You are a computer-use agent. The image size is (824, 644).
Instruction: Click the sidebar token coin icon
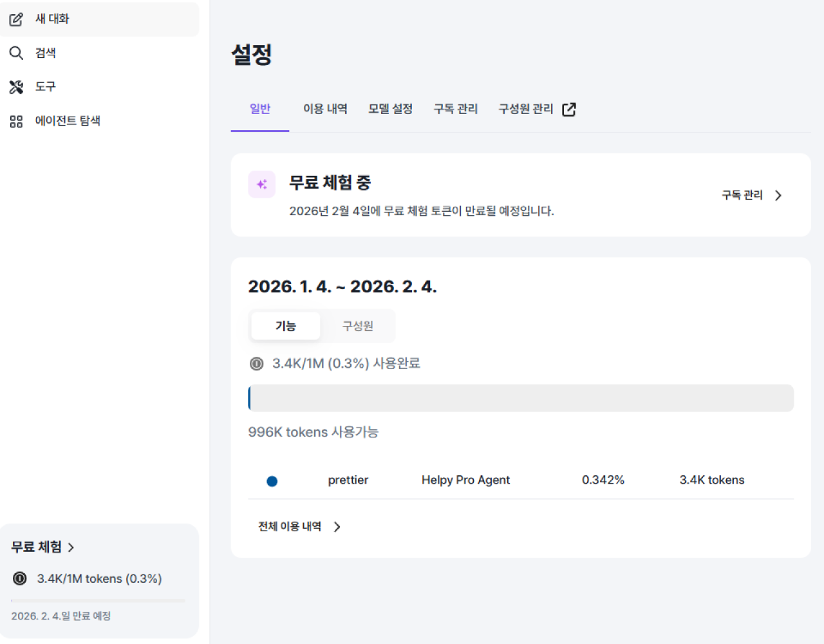[20, 578]
